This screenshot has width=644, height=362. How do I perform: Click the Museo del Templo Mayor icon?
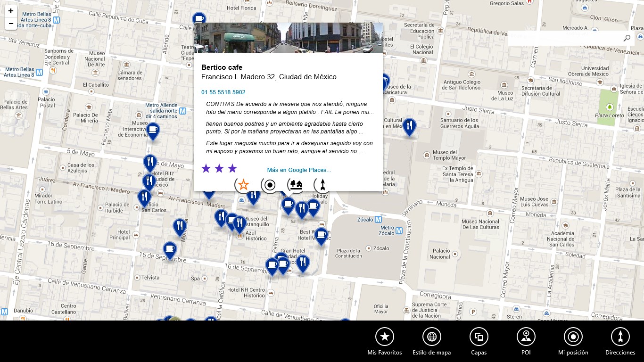point(427,155)
